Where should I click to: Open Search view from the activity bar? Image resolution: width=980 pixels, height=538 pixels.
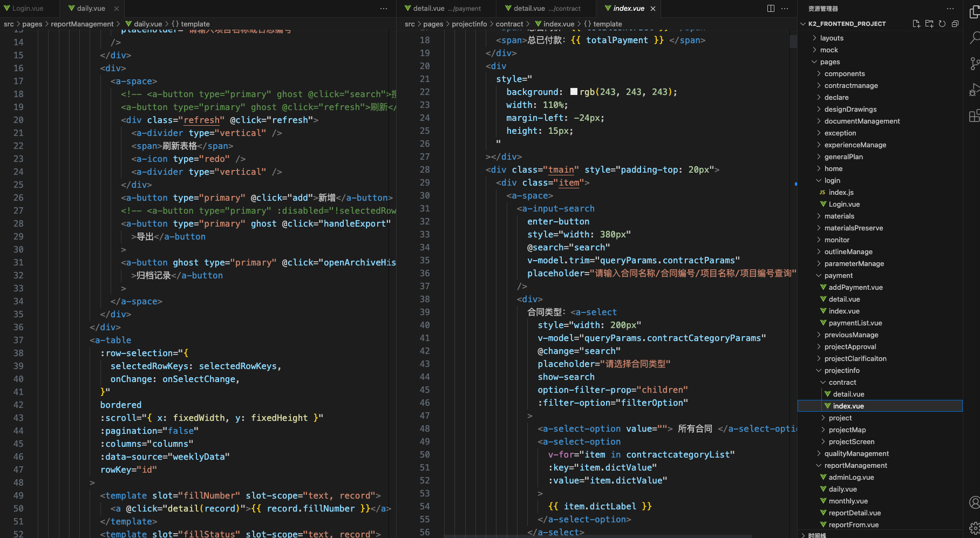pos(974,38)
